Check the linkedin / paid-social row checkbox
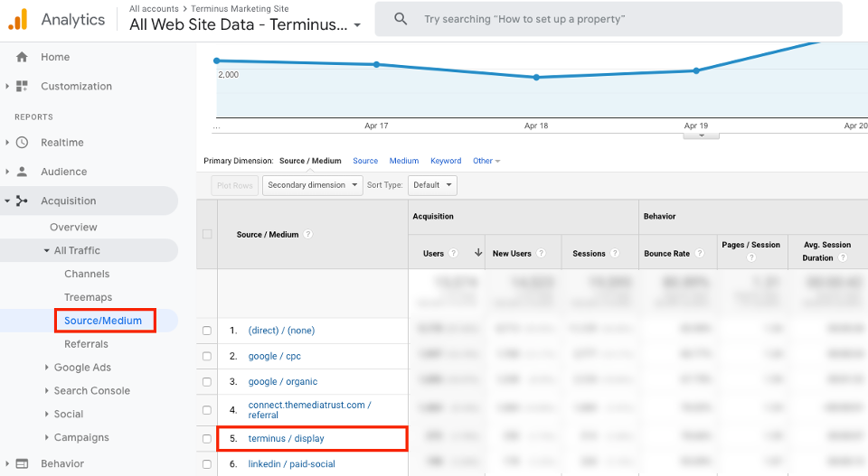868x476 pixels. point(207,464)
